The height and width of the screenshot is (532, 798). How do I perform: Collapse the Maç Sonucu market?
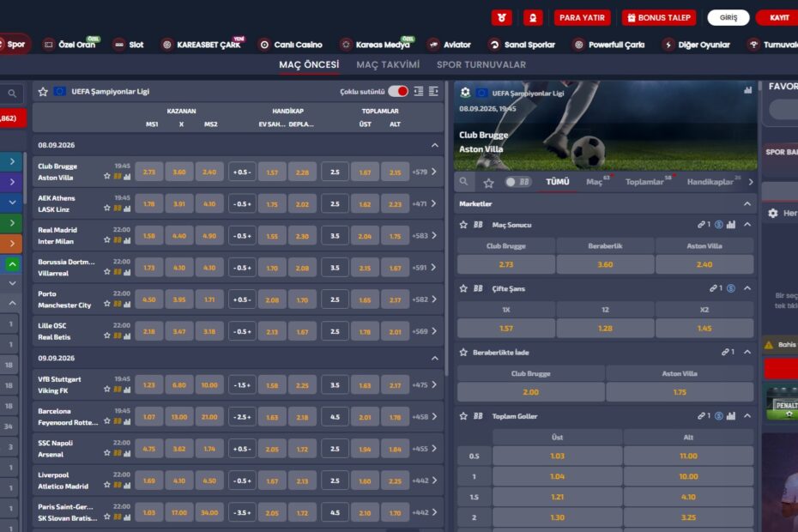coord(747,225)
